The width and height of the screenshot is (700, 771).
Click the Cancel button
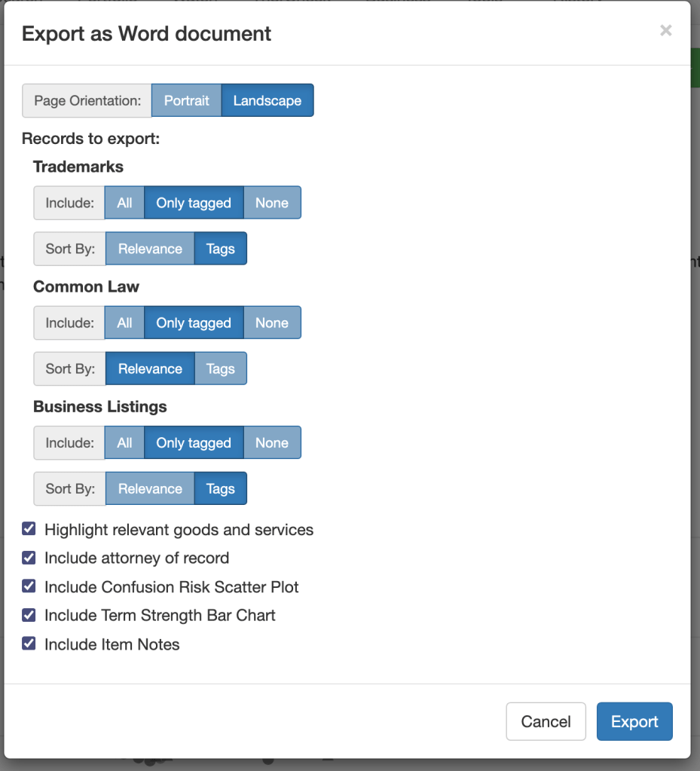[x=546, y=721]
